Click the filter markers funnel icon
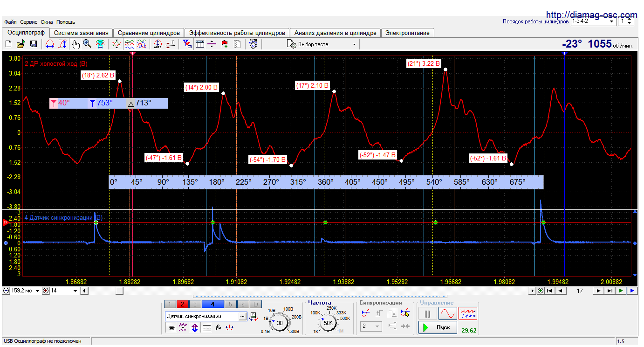Image resolution: width=644 pixels, height=347 pixels. click(x=187, y=44)
